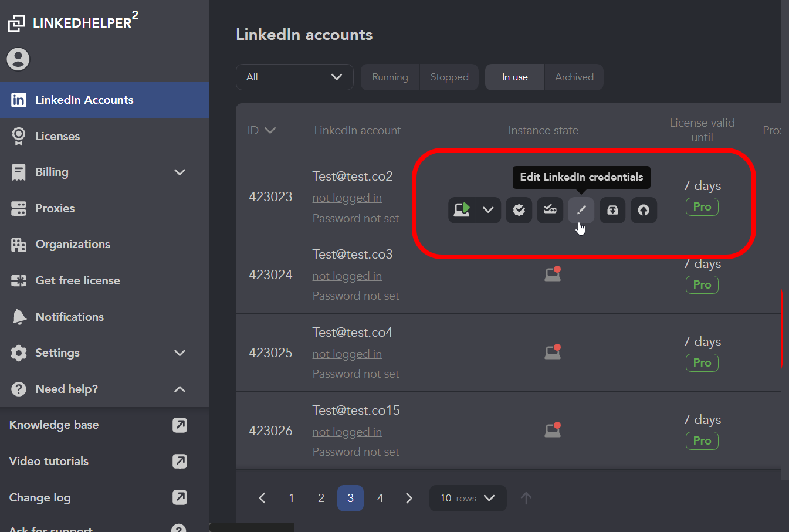This screenshot has width=789, height=532.
Task: Click the Instance state column header
Action: [543, 130]
